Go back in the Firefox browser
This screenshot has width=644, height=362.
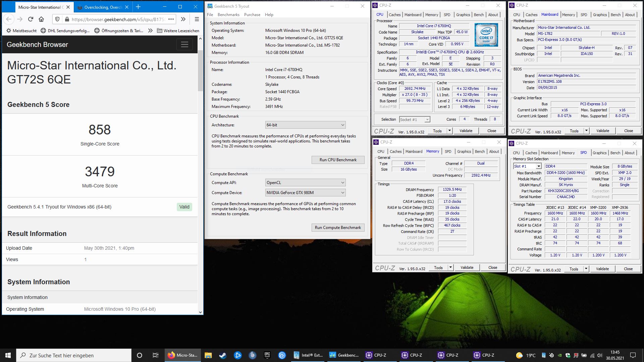9,19
